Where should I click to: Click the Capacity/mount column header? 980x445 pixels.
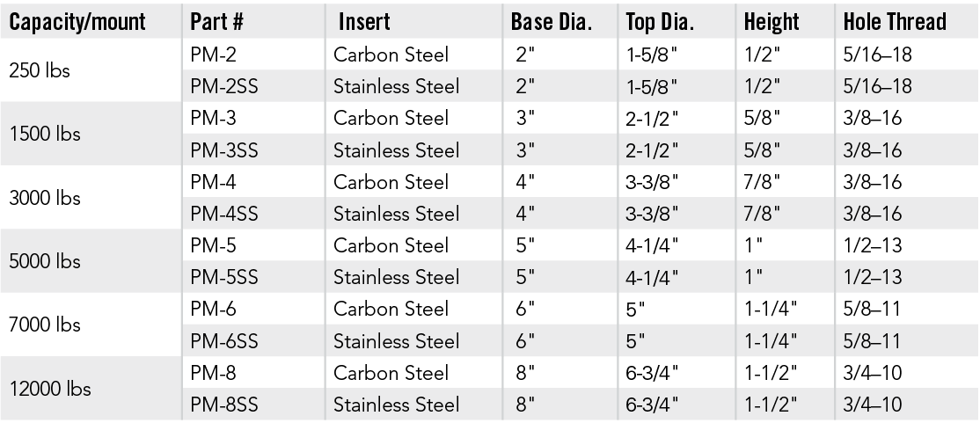pos(77,22)
